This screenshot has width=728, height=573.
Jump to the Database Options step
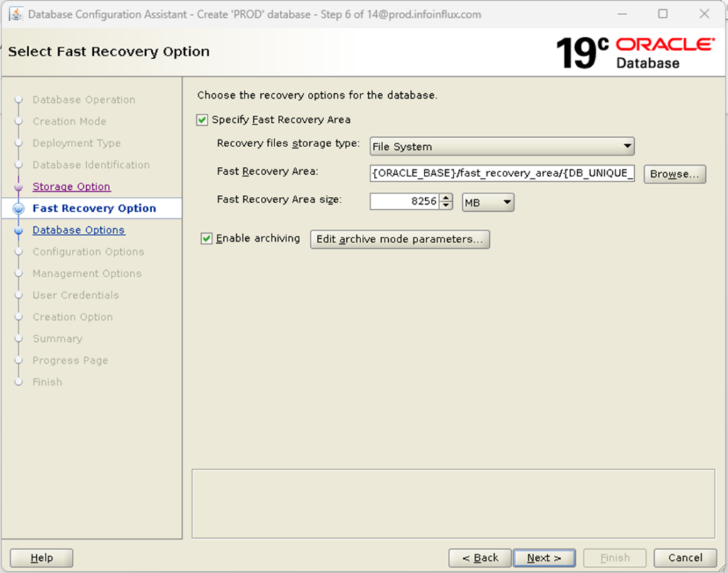point(78,230)
